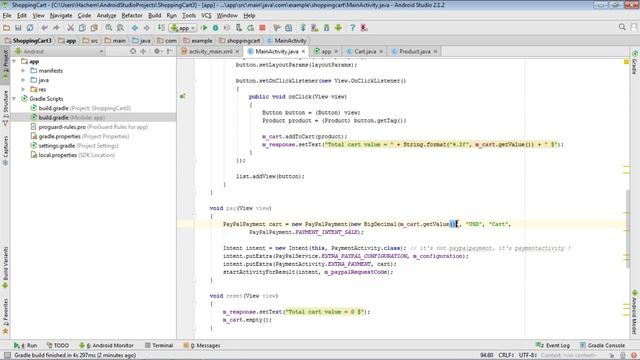Image resolution: width=640 pixels, height=360 pixels.
Task: Open the File menu
Action: tap(7, 16)
